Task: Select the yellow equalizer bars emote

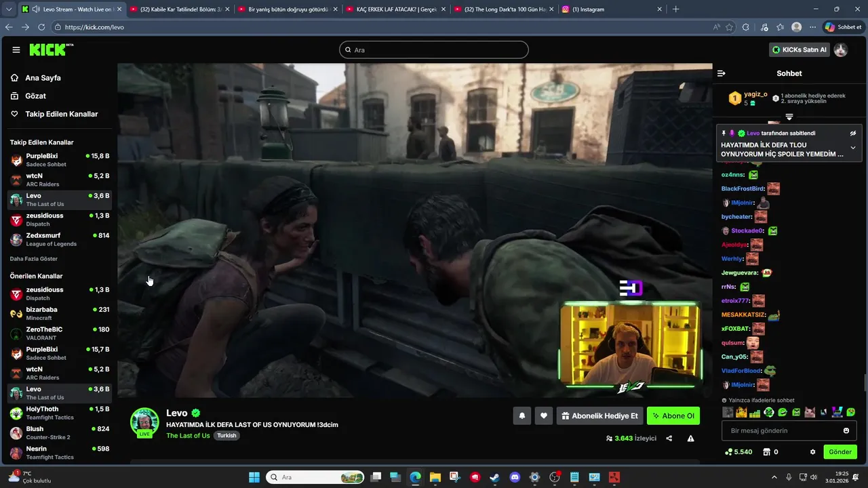Action: (755, 412)
